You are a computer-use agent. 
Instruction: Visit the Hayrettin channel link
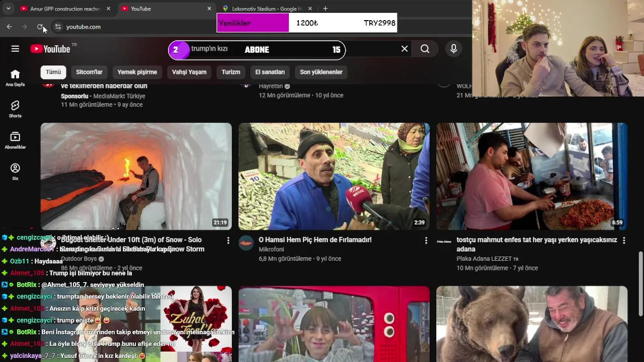[271, 86]
